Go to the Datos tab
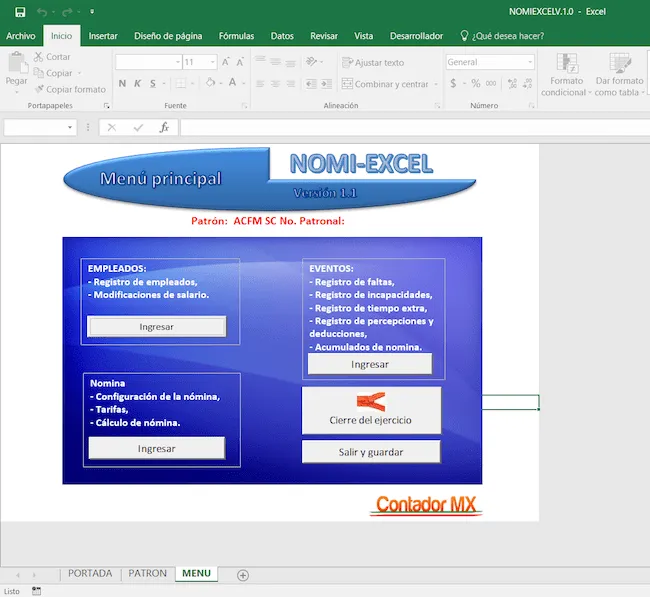650x597 pixels. (x=282, y=36)
